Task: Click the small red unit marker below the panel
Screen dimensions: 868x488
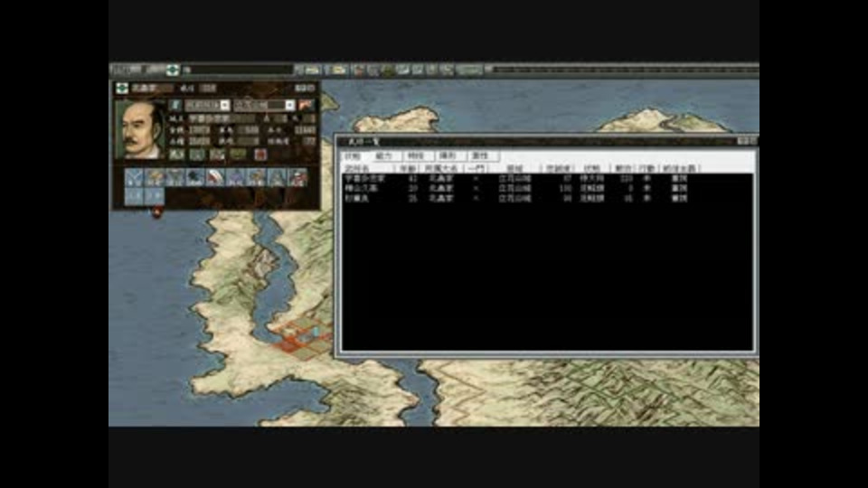Action: click(x=157, y=211)
